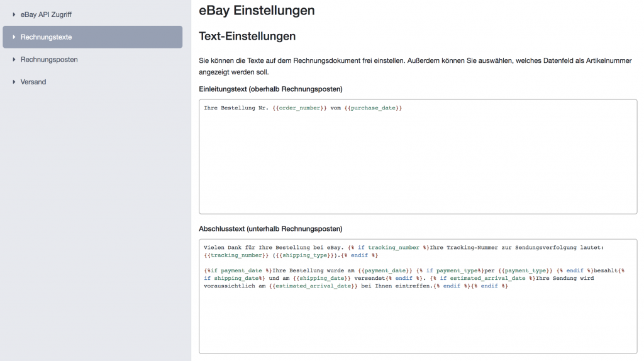Expand arrow beside eBay API Zugriff
Screen dimensions: 644x361
[14, 14]
